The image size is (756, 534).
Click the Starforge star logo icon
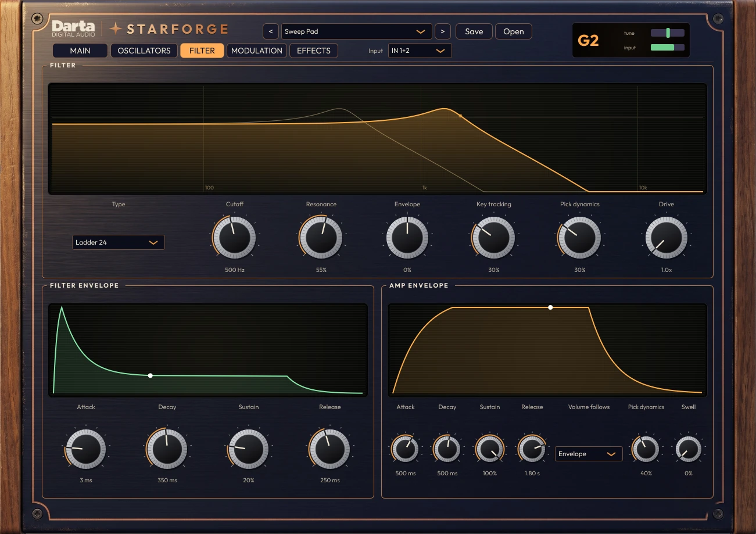click(116, 28)
